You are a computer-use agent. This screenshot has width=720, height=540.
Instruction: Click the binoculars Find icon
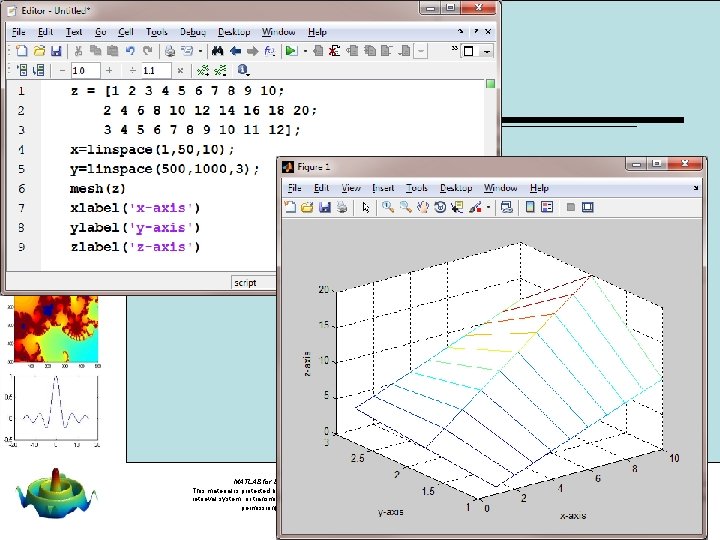pyautogui.click(x=217, y=51)
